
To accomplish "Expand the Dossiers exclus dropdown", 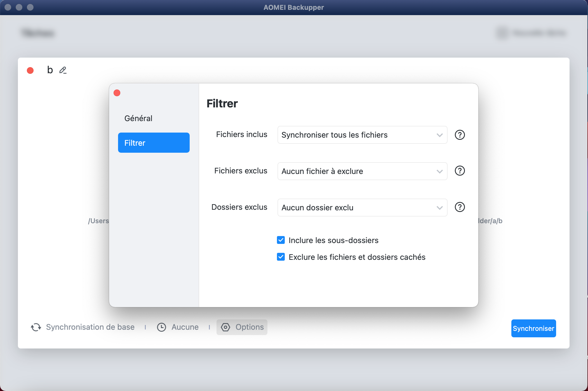I will click(x=362, y=208).
